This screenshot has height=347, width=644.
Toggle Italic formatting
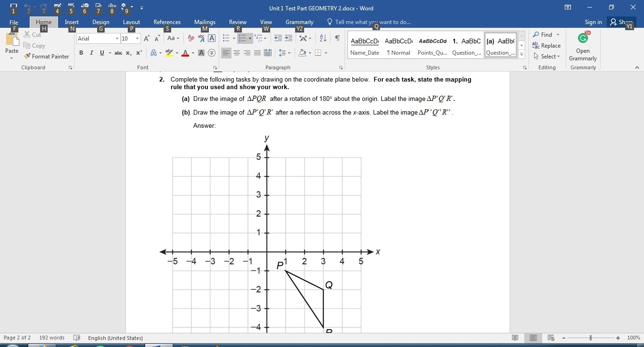pyautogui.click(x=91, y=53)
